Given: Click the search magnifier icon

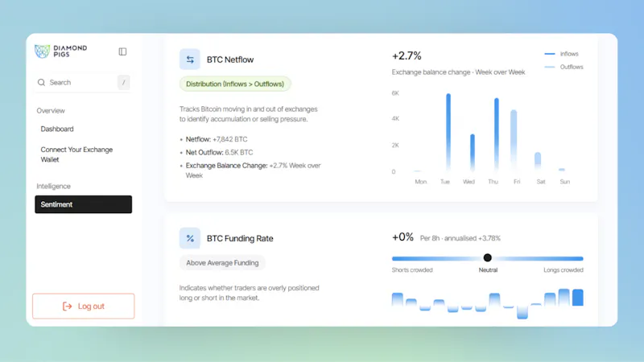Looking at the screenshot, I should [x=41, y=83].
